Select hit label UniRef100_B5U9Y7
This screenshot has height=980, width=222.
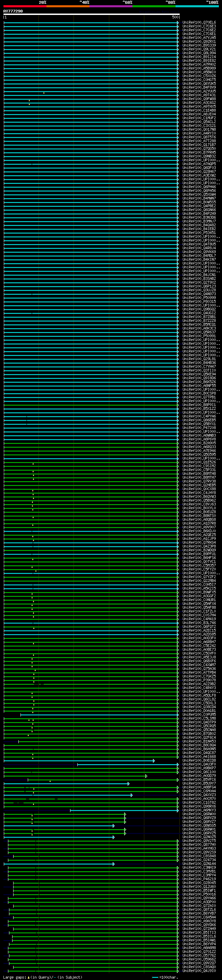(199, 783)
